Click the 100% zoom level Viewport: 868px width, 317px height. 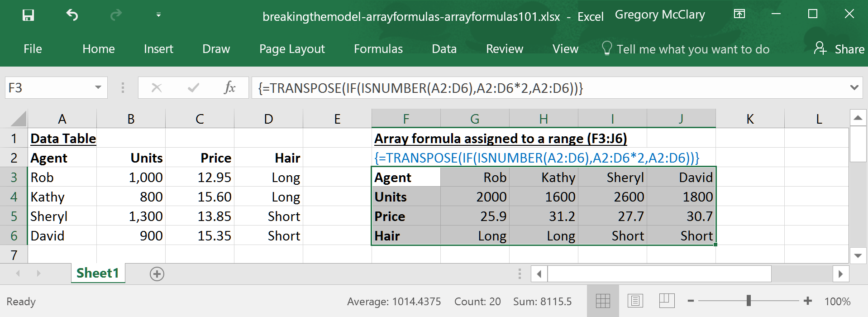click(x=837, y=302)
